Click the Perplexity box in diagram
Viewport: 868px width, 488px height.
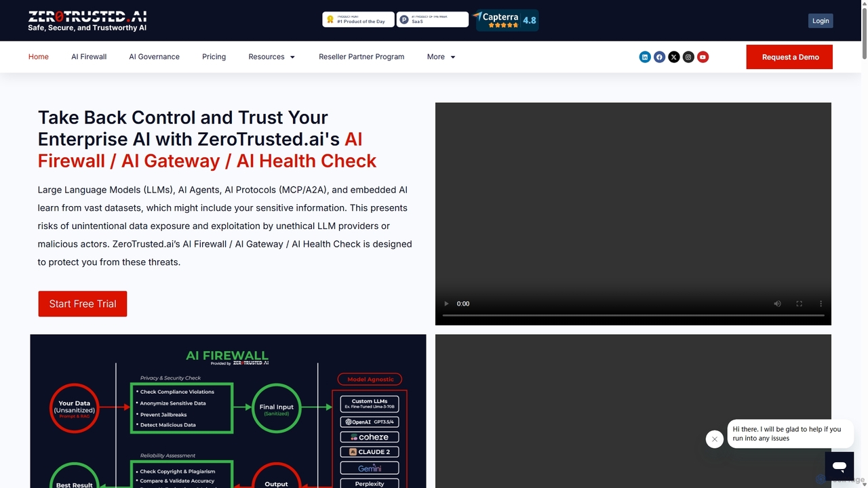coord(370,483)
